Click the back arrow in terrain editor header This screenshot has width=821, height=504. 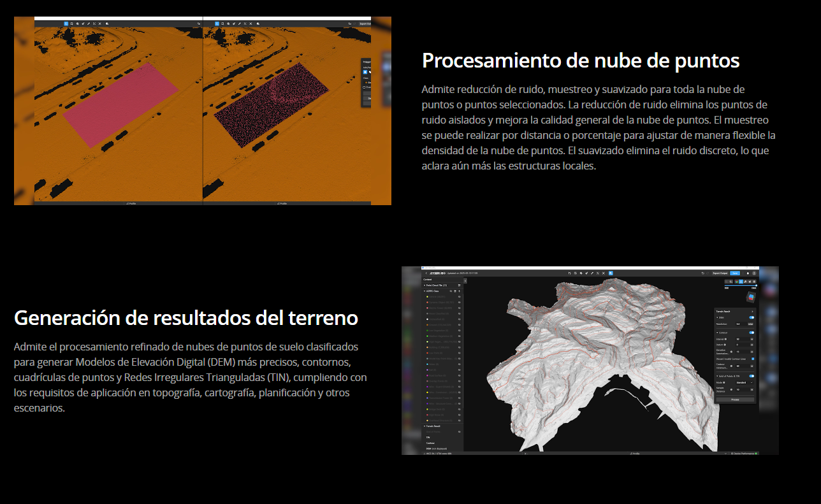[426, 273]
